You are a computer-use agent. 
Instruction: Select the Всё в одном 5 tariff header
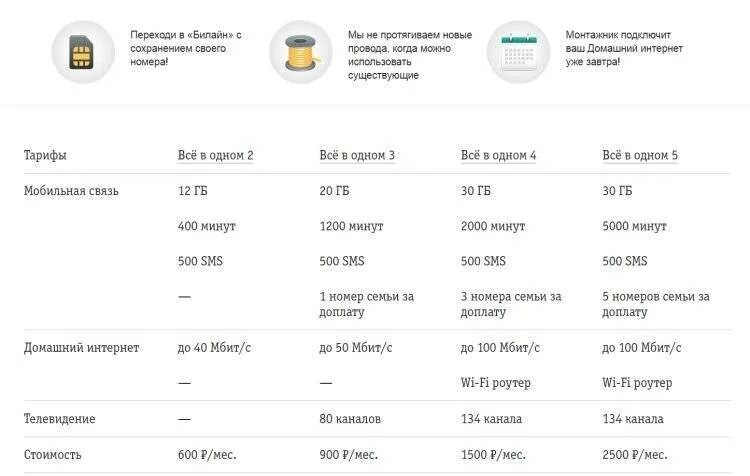640,156
